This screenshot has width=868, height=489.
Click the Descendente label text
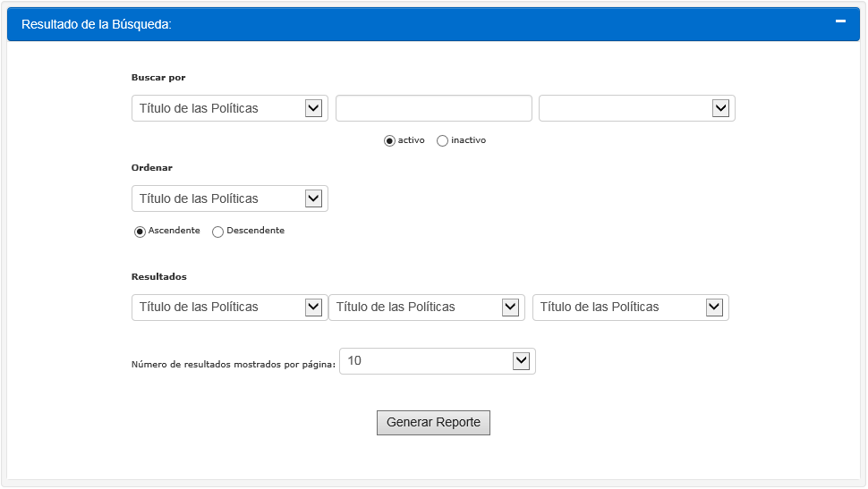(x=255, y=231)
